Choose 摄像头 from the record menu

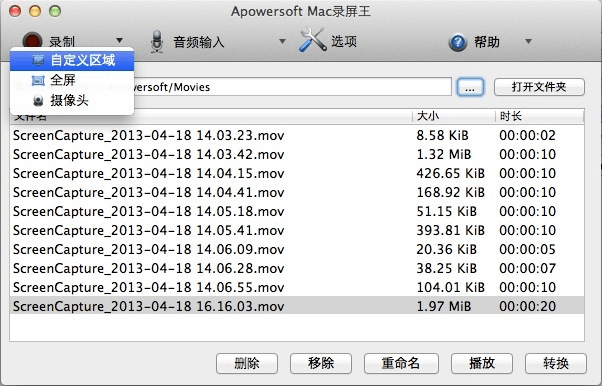tap(72, 101)
